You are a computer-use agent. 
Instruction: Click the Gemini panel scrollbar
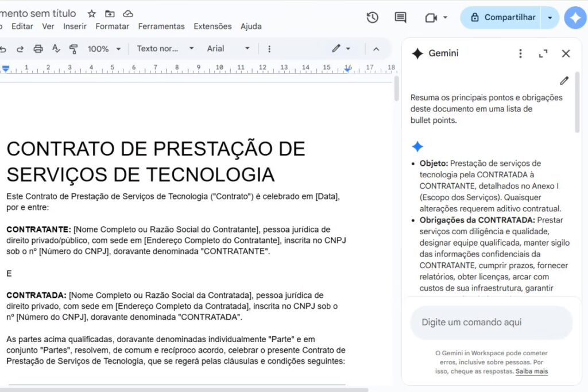click(577, 103)
